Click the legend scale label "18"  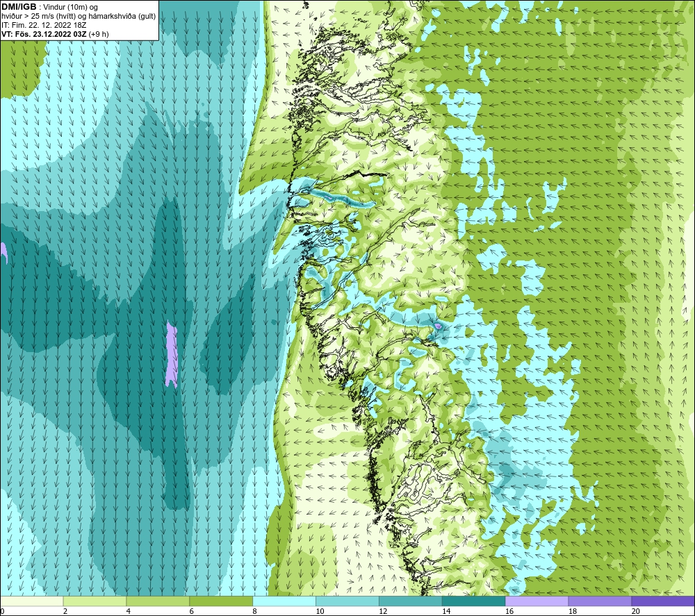pyautogui.click(x=572, y=611)
